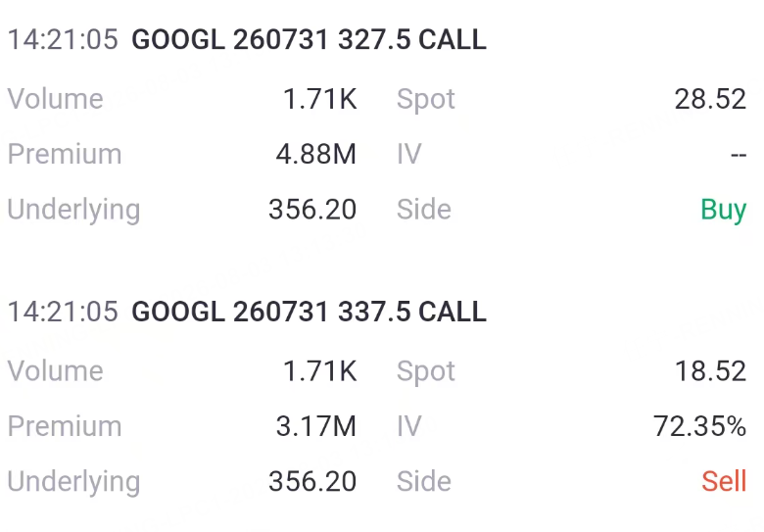
Task: Click the Underlying label in the second trade
Action: [x=74, y=482]
